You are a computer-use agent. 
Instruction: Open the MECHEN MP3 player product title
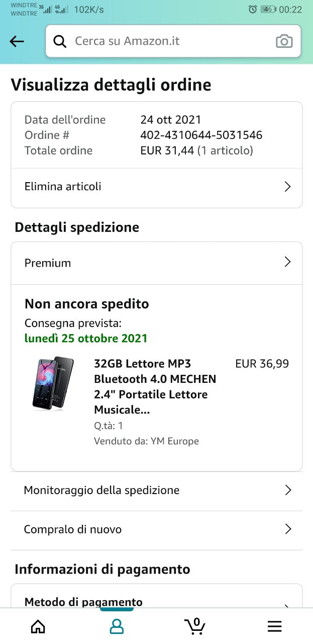[x=155, y=386]
